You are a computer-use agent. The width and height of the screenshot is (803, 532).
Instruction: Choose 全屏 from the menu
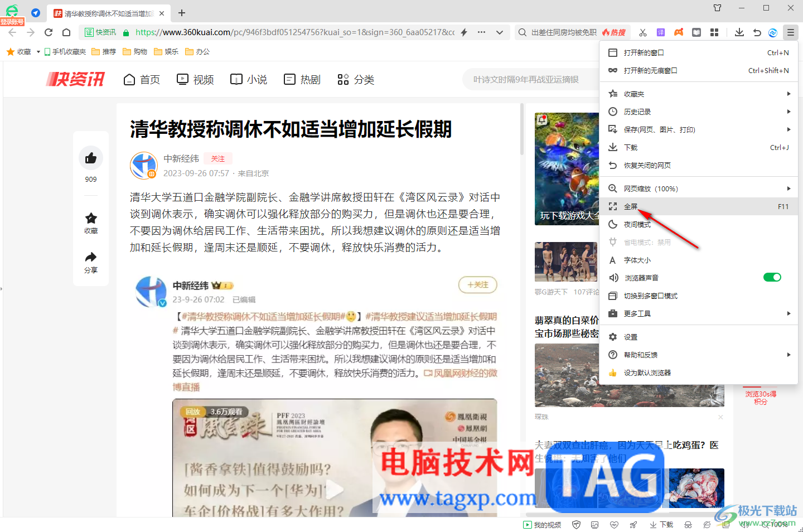tap(699, 206)
